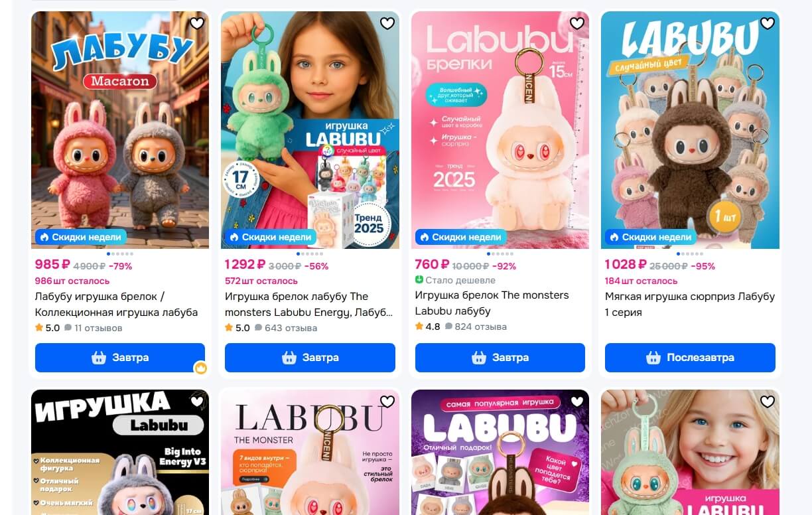812x515 pixels.
Task: Open the brown LABUBU случайный цвет image
Action: coord(690,130)
